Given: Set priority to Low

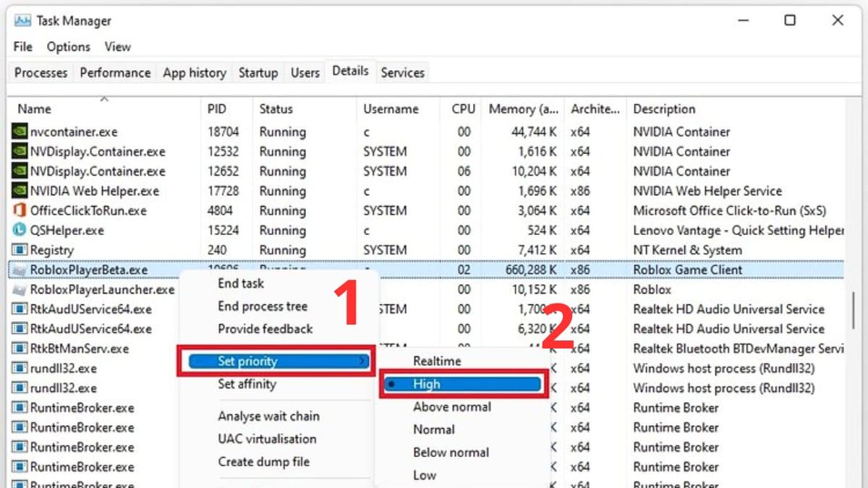Looking at the screenshot, I should (425, 475).
